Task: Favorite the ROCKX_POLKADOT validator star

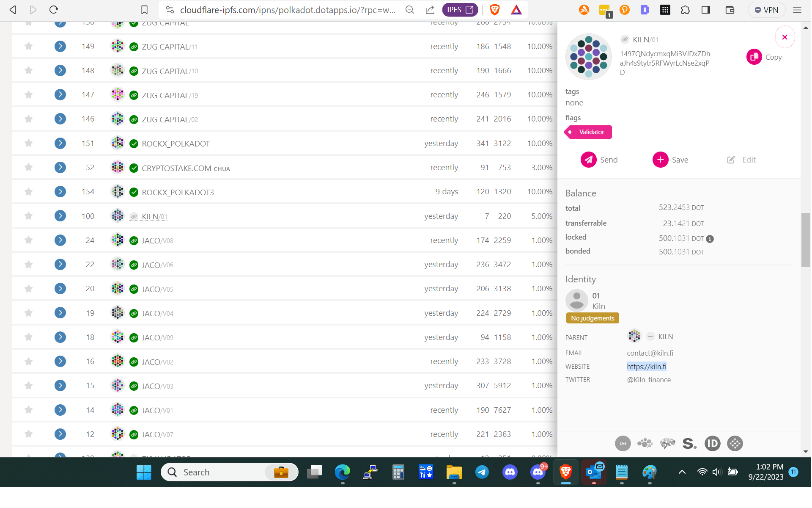Action: point(28,143)
